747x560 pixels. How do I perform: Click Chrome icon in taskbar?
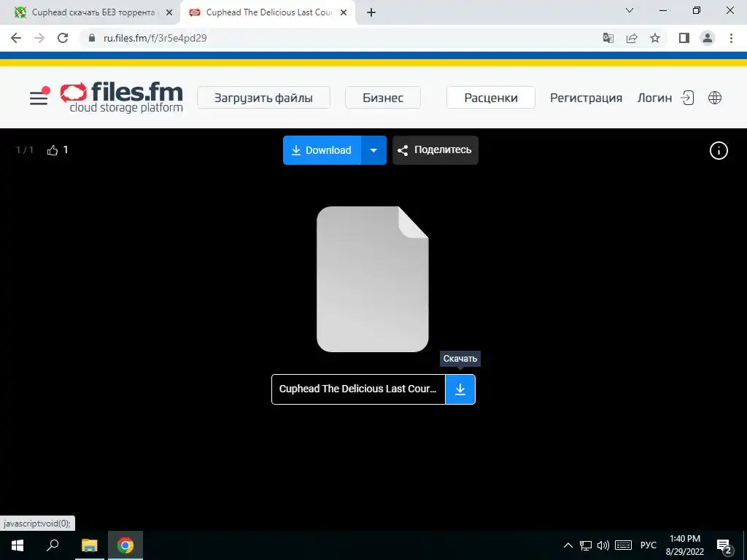click(125, 545)
